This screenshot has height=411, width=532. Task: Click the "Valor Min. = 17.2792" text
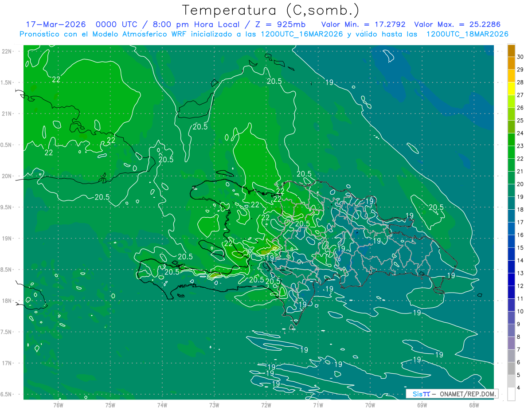click(x=363, y=24)
